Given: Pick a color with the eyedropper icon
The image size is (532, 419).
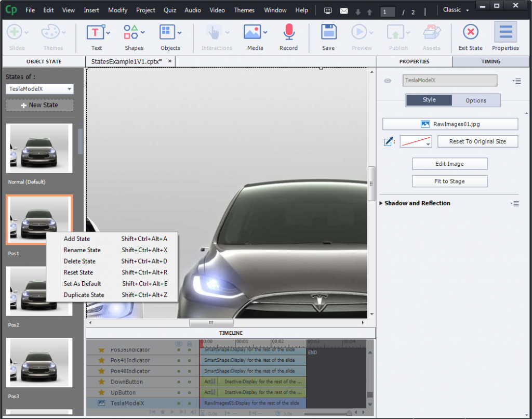Looking at the screenshot, I should tap(389, 141).
